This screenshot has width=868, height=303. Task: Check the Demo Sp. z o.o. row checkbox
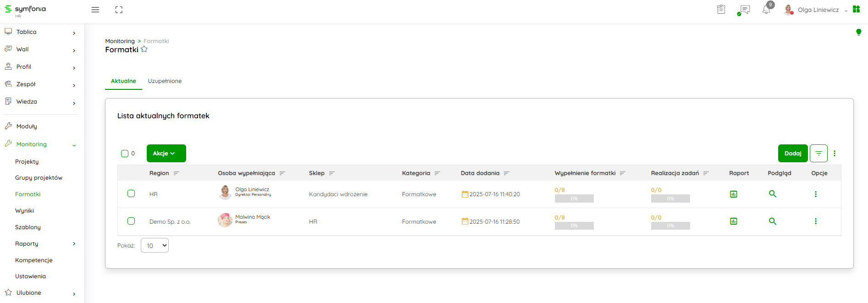pos(131,221)
